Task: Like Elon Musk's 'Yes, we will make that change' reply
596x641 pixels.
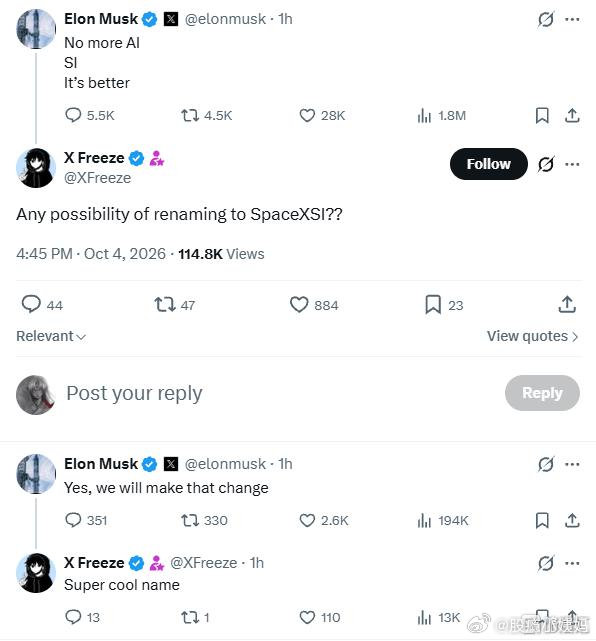Action: [324, 520]
